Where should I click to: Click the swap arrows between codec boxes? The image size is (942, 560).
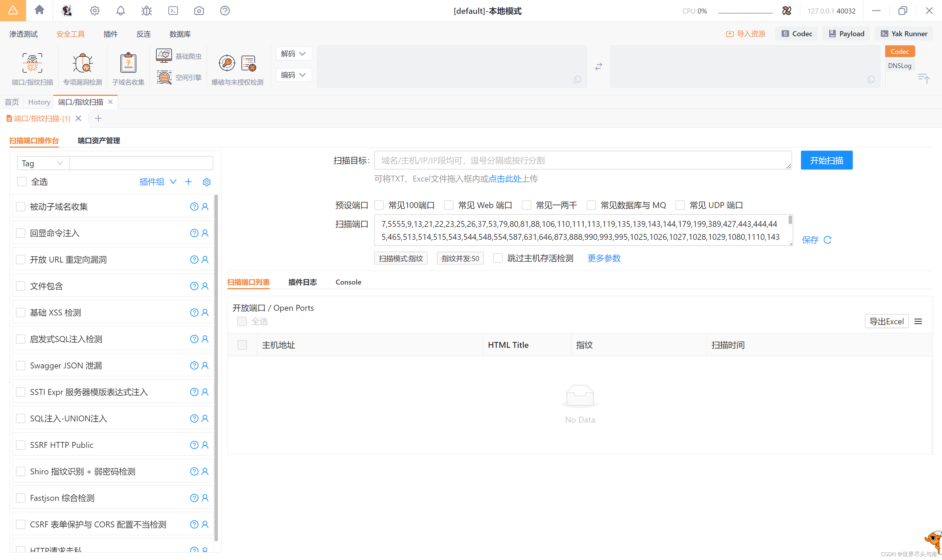598,67
